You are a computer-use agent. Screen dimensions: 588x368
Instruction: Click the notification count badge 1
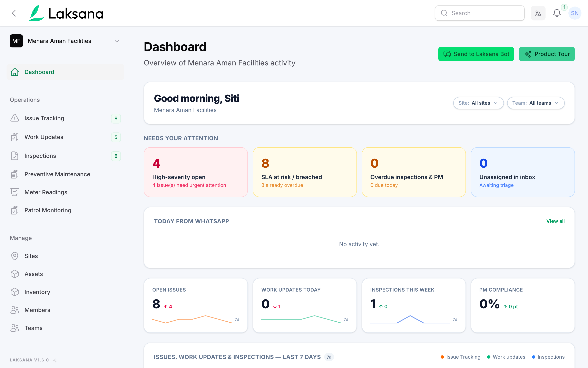coord(564,7)
